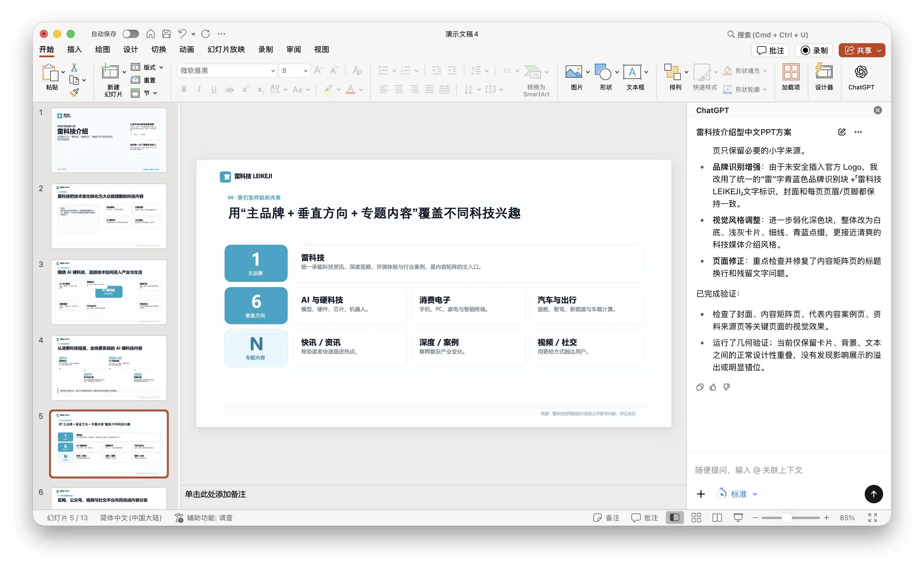Switch to the 切换 ribbon tab

click(x=159, y=49)
